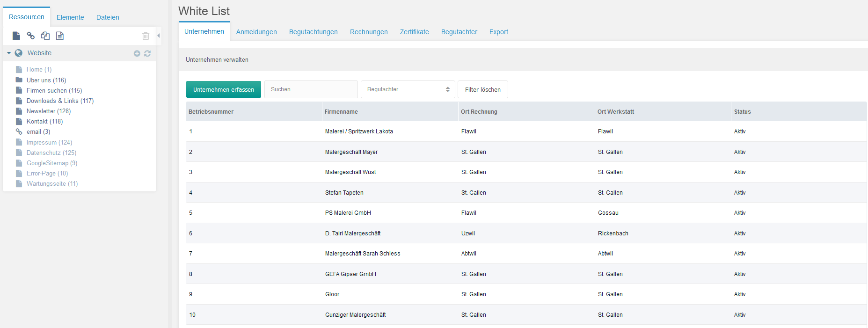Select the Malergeschäft Sarah Schiess row
868x328 pixels.
pyautogui.click(x=363, y=254)
